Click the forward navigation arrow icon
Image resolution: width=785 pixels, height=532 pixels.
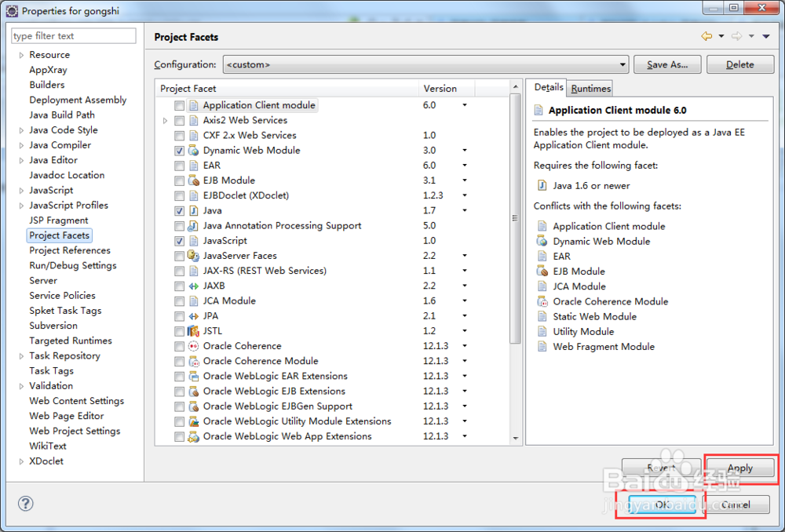[736, 36]
